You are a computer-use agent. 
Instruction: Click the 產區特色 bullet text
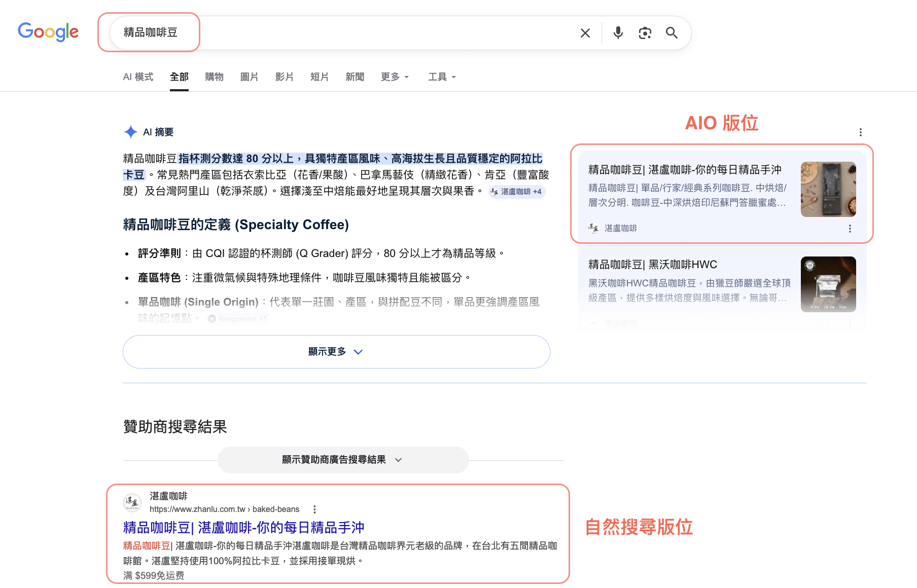tap(304, 278)
